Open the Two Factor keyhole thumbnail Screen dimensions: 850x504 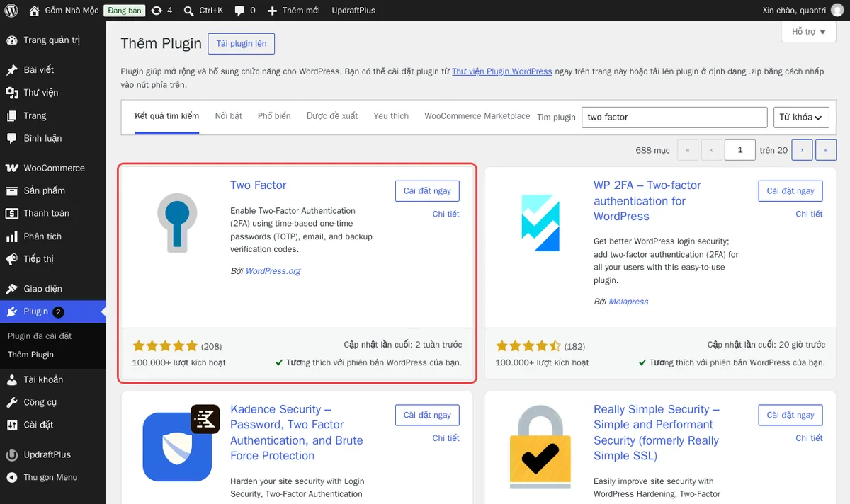tap(177, 222)
